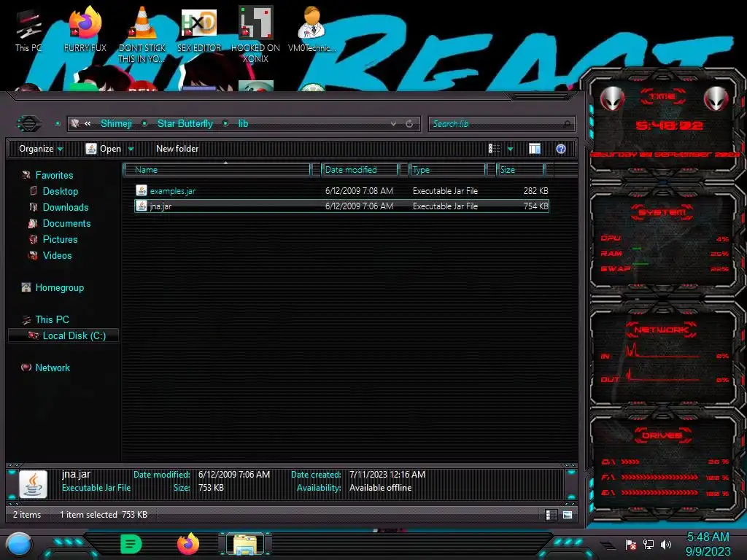The height and width of the screenshot is (560, 747).
Task: Select Documents in navigation pane
Action: (66, 223)
